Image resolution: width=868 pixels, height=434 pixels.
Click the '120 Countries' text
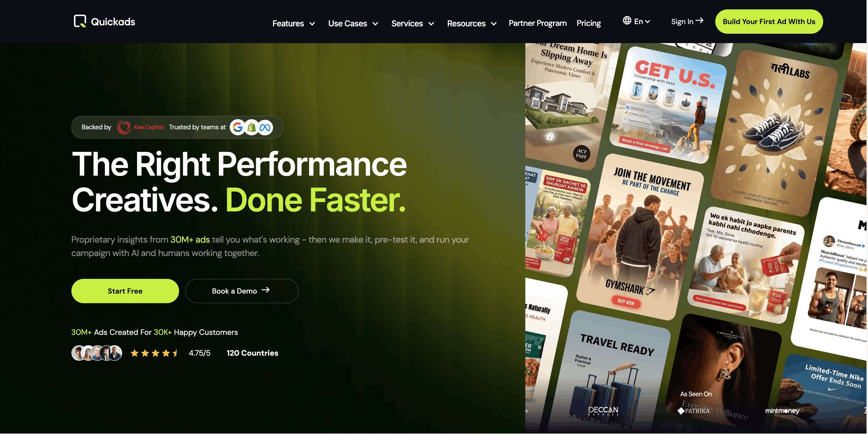point(252,353)
